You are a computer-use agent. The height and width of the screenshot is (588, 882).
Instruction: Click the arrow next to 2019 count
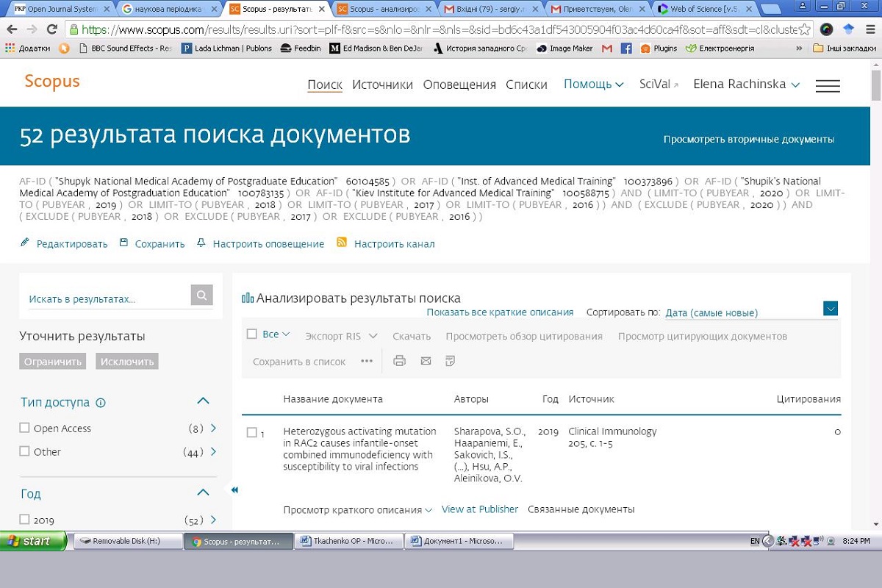point(213,520)
